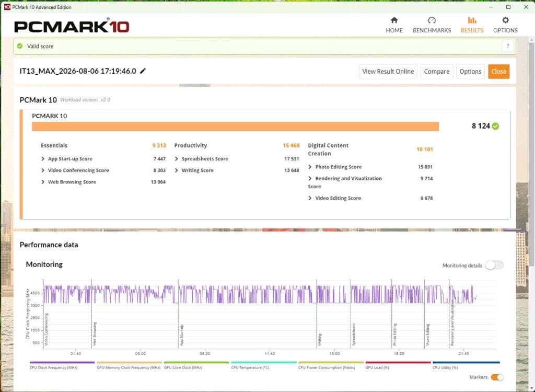Click the orange PCMARK 10 score bar
This screenshot has height=392, width=535.
tap(236, 126)
